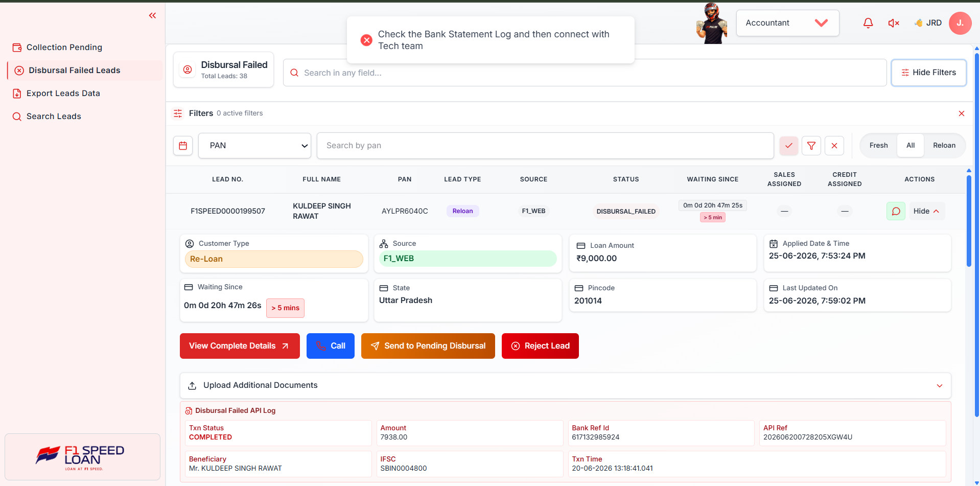This screenshot has height=486, width=980.
Task: Click the Reject Lead button
Action: (x=540, y=346)
